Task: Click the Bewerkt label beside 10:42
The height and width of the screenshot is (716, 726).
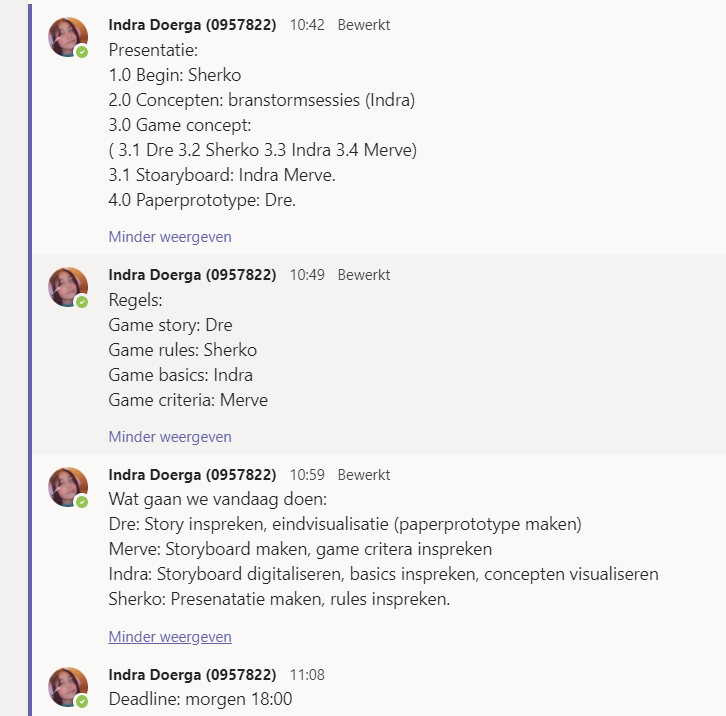Action: tap(364, 25)
